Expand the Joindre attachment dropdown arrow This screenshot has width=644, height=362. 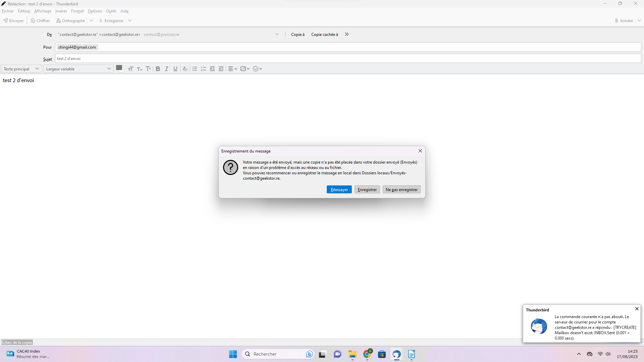pos(639,21)
